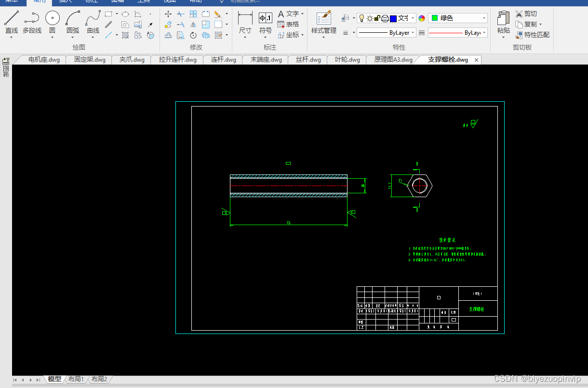
Task: Open the 布局2 layout tab
Action: (x=99, y=379)
